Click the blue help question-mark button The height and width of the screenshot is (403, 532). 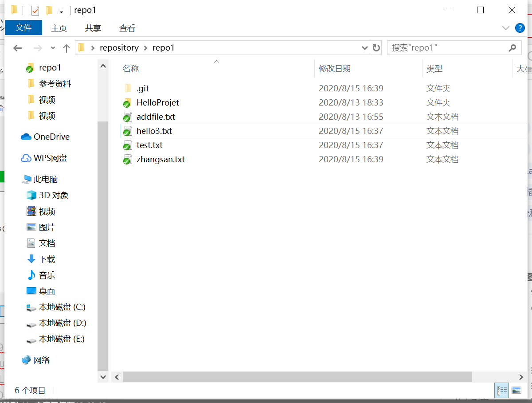point(520,27)
